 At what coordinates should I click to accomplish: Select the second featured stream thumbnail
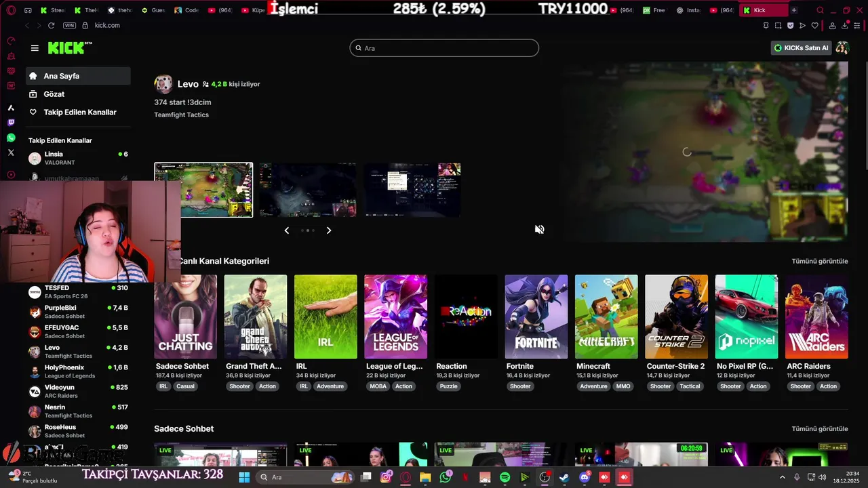[x=308, y=190]
